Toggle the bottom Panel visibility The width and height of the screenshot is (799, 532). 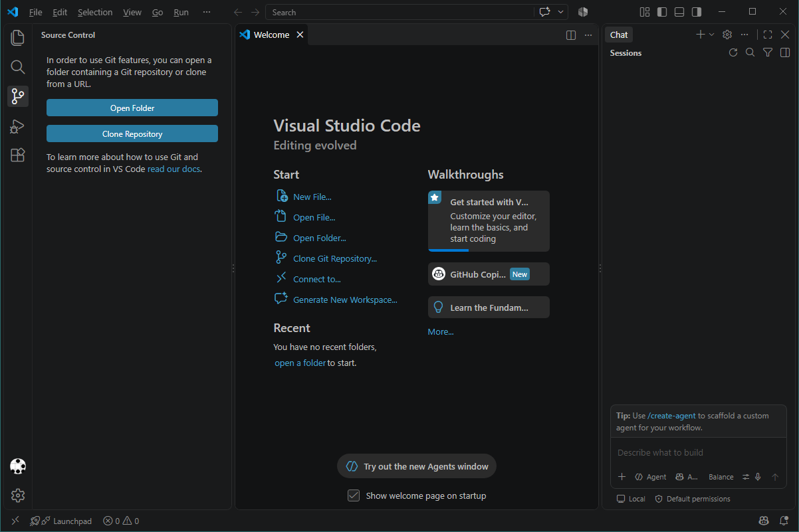pos(679,12)
